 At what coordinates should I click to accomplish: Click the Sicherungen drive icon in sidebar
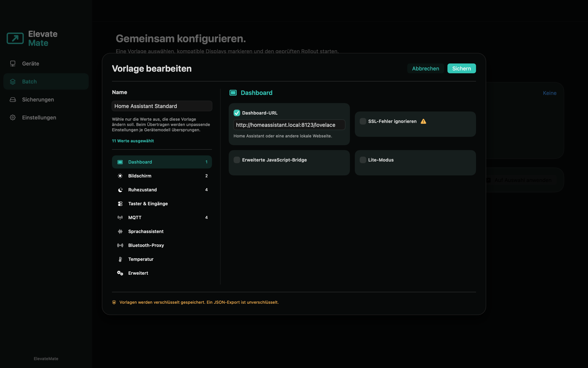[x=13, y=100]
